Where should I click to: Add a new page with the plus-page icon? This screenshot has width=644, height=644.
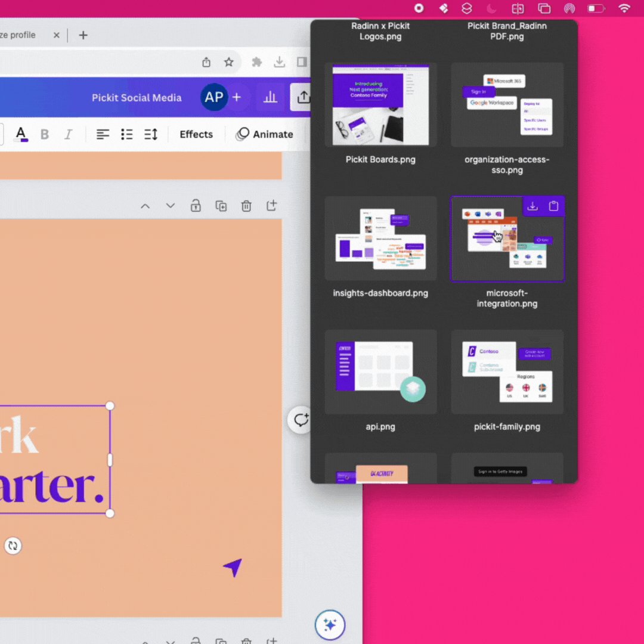pyautogui.click(x=271, y=205)
